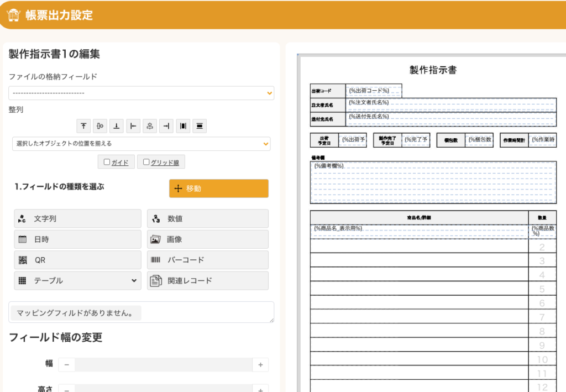Select the 数値 field type
The width and height of the screenshot is (566, 392).
[x=208, y=218]
